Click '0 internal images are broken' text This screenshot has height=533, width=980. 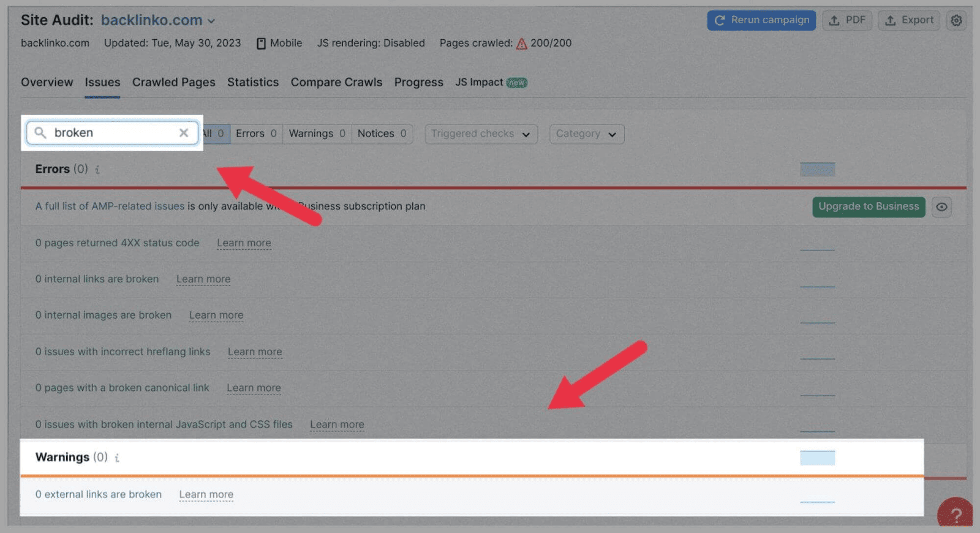104,316
